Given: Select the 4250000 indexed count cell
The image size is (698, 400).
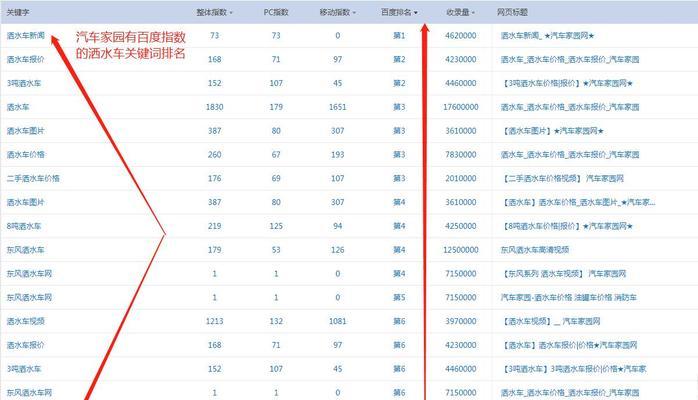Looking at the screenshot, I should (461, 226).
